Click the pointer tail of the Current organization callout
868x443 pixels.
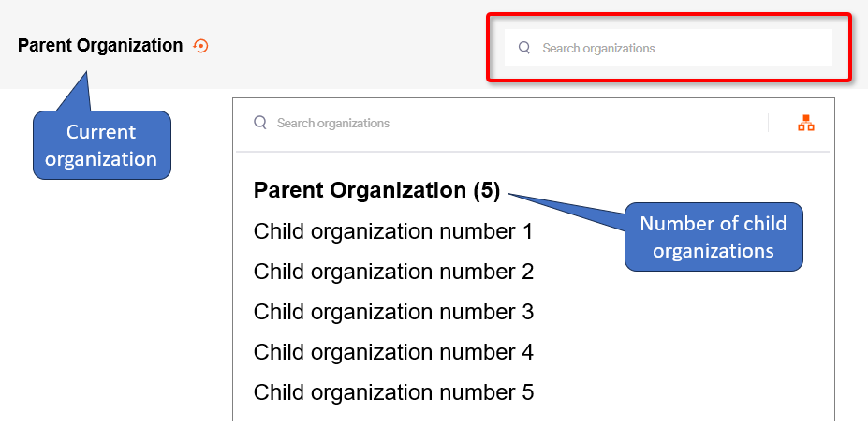(x=78, y=92)
